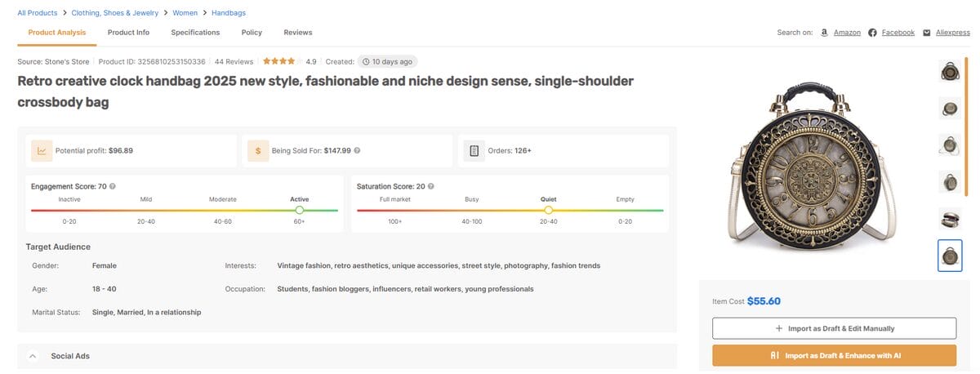The height and width of the screenshot is (374, 980).
Task: Click the Orders list icon
Action: [x=474, y=150]
